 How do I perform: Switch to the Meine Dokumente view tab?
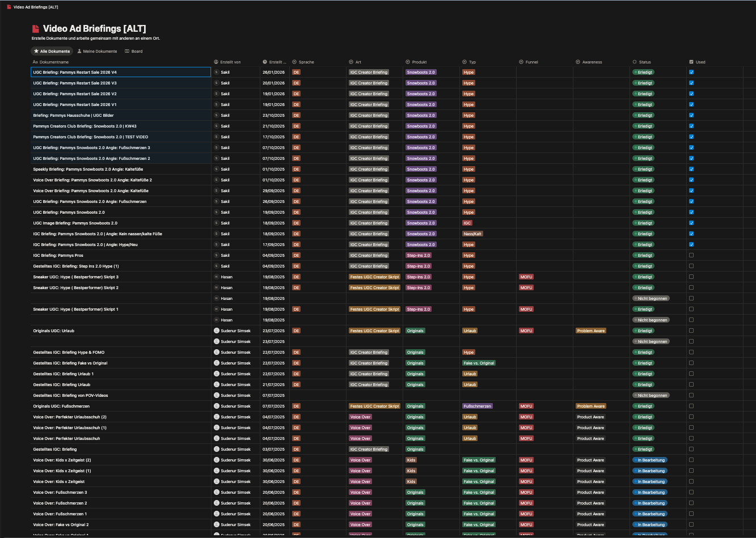click(x=97, y=51)
